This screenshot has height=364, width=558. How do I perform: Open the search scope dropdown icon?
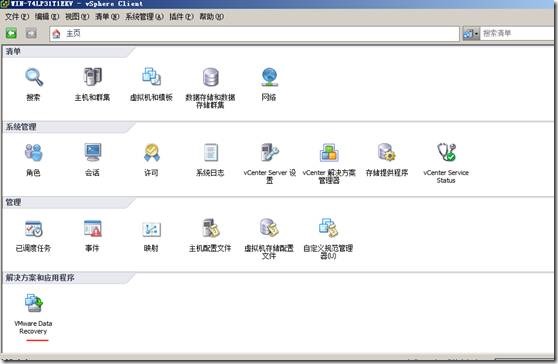[x=471, y=34]
